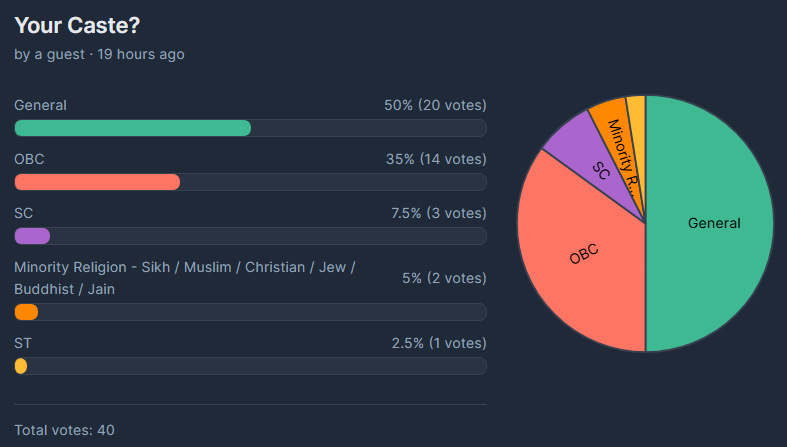Click the orange Minority Religion progress bar
The image size is (787, 447).
(x=26, y=312)
